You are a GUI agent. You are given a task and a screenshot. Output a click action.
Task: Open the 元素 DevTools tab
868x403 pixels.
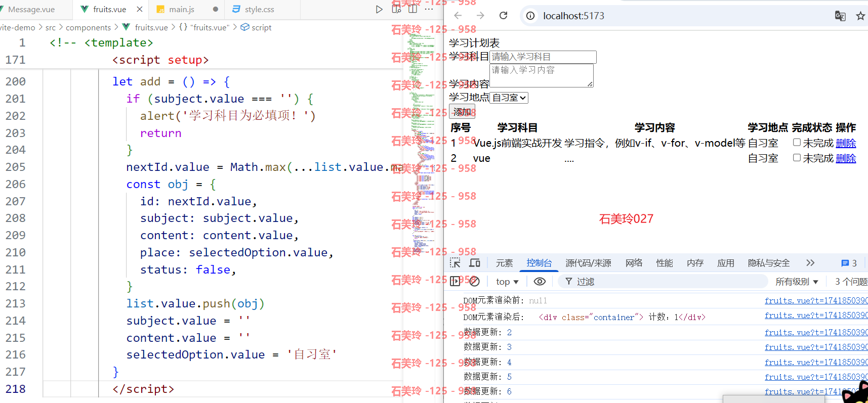[504, 263]
